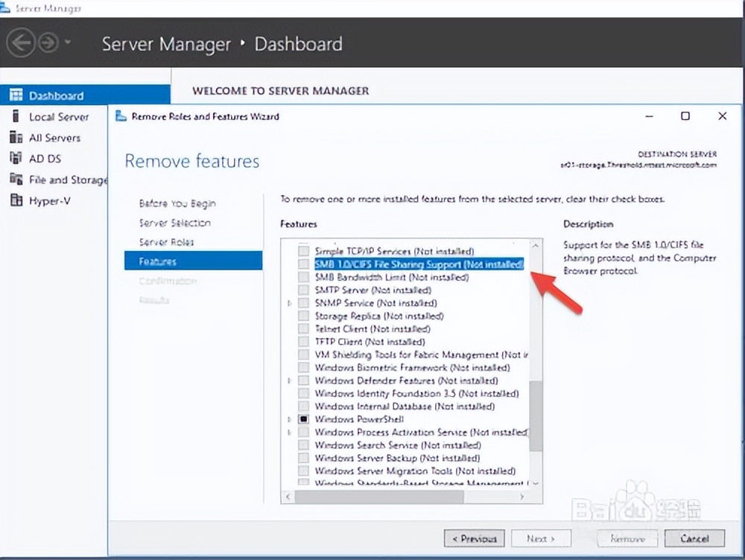Select VM Shielding Tools for Fabric Management
This screenshot has height=560, width=745.
(421, 354)
